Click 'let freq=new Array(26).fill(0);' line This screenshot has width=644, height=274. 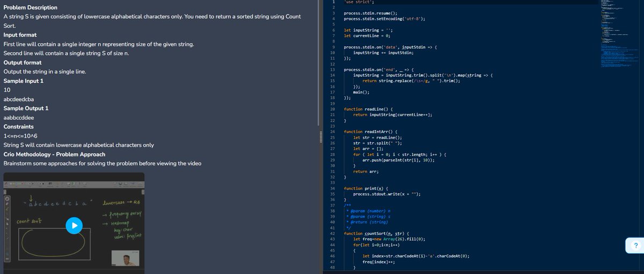389,239
